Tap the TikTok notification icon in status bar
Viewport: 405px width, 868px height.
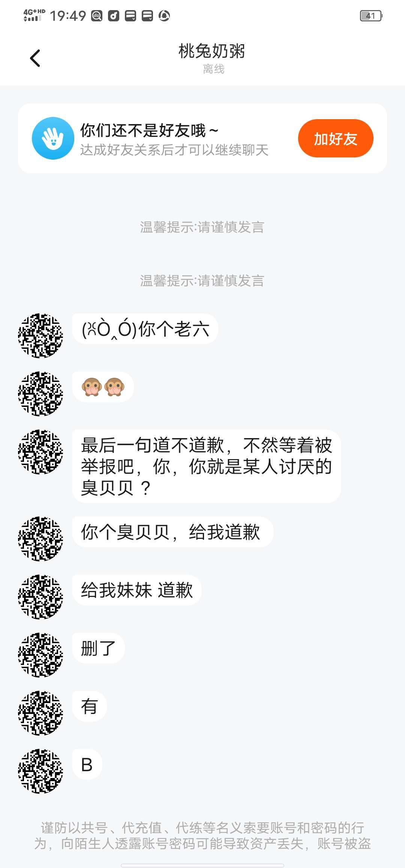pyautogui.click(x=114, y=16)
